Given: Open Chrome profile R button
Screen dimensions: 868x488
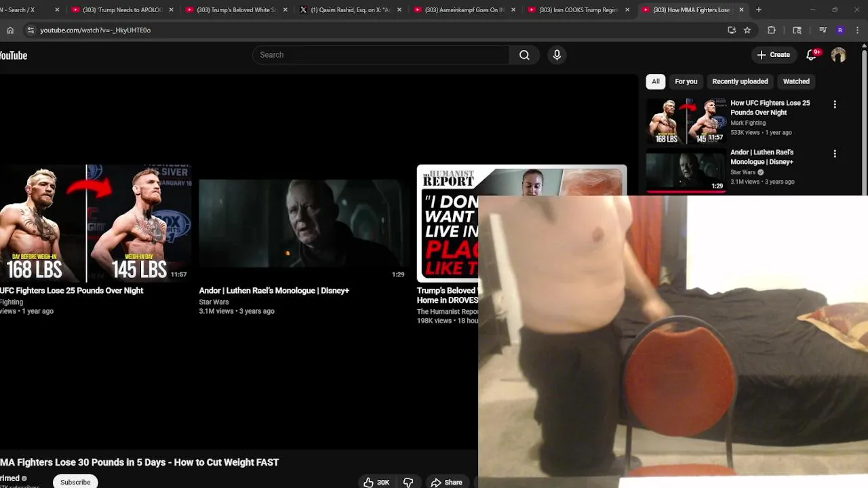Looking at the screenshot, I should click(840, 30).
